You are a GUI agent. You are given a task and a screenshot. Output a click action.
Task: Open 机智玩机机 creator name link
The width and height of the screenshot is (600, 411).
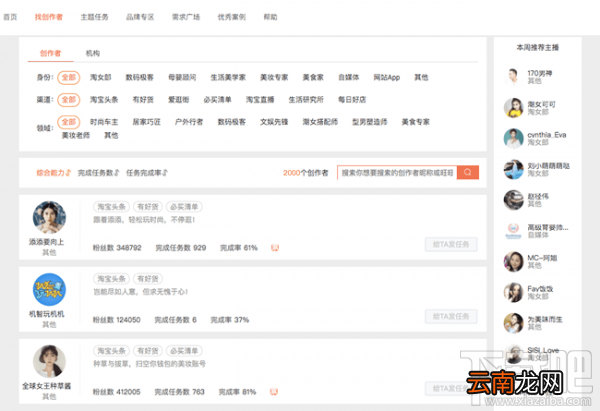click(x=47, y=314)
